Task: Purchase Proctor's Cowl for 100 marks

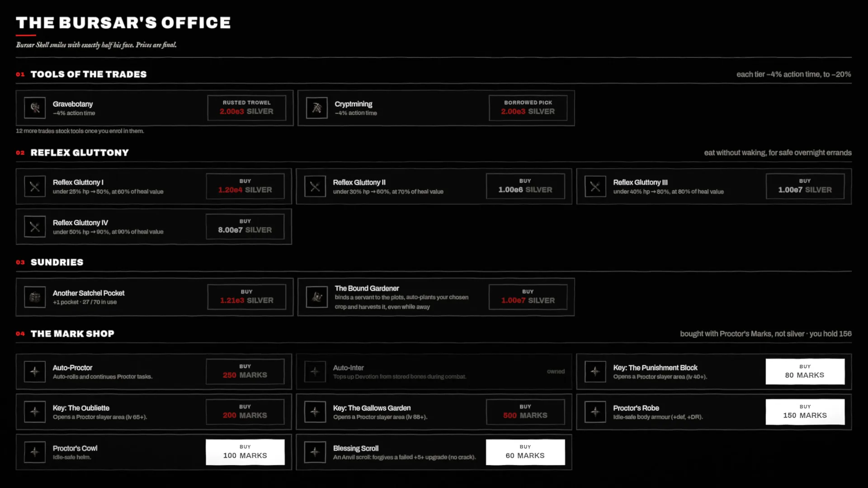Action: click(x=245, y=452)
